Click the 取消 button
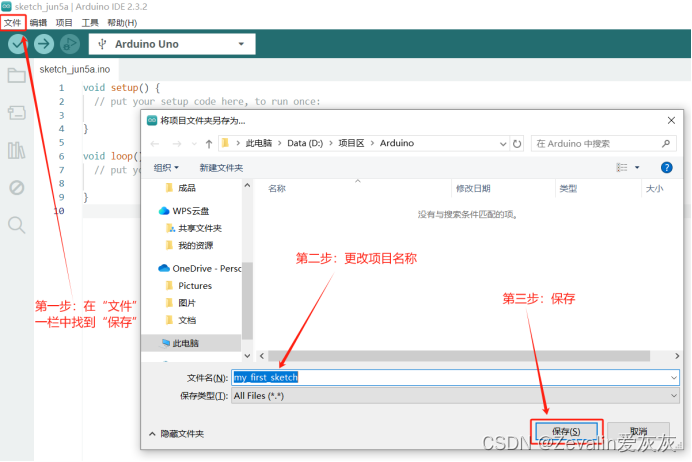The image size is (692, 462). click(x=638, y=431)
